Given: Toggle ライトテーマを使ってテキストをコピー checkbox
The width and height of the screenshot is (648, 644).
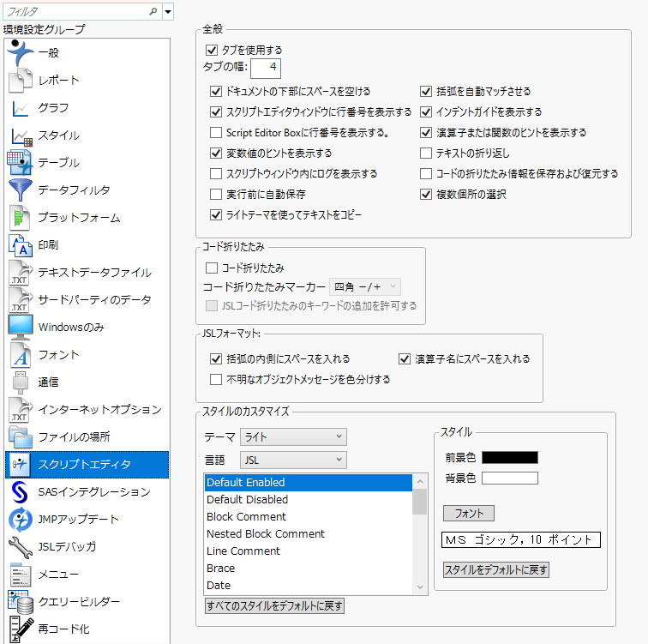Looking at the screenshot, I should click(216, 215).
